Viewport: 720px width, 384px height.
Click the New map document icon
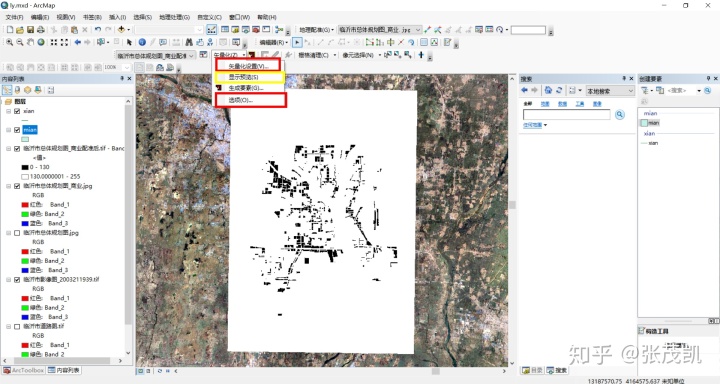9,30
